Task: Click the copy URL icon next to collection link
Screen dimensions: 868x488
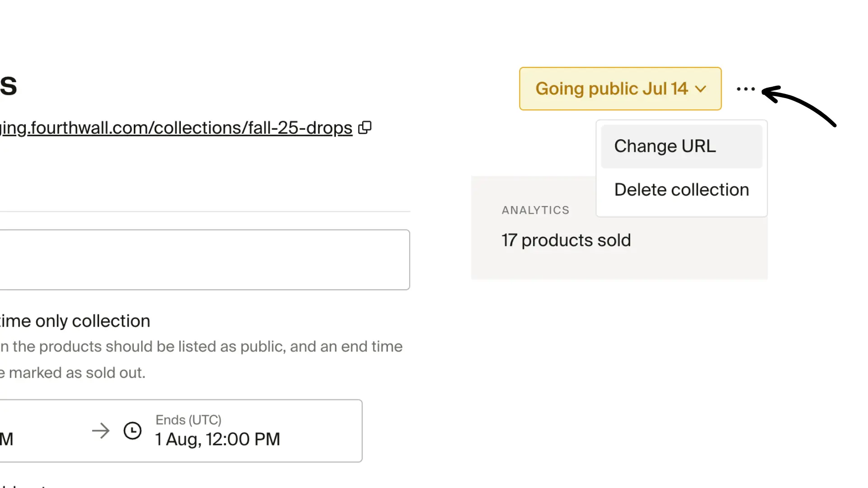Action: coord(364,128)
